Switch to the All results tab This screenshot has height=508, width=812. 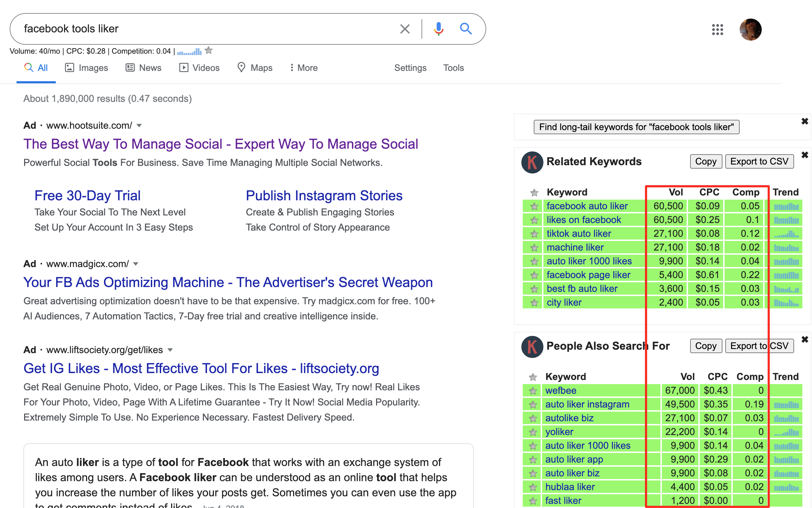(36, 68)
